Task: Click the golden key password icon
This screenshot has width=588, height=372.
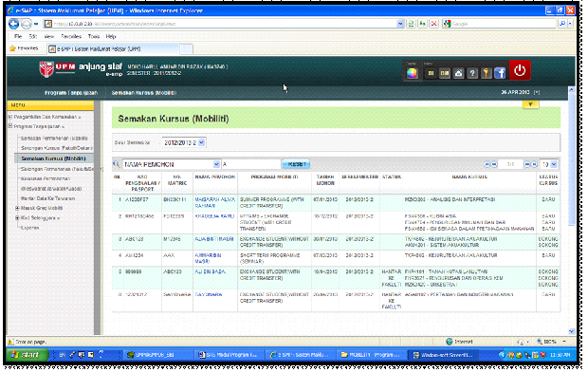Action: [x=486, y=73]
